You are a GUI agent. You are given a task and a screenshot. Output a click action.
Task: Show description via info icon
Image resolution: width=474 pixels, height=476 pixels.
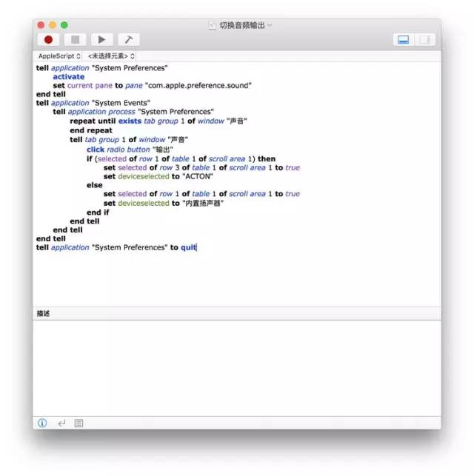point(42,423)
